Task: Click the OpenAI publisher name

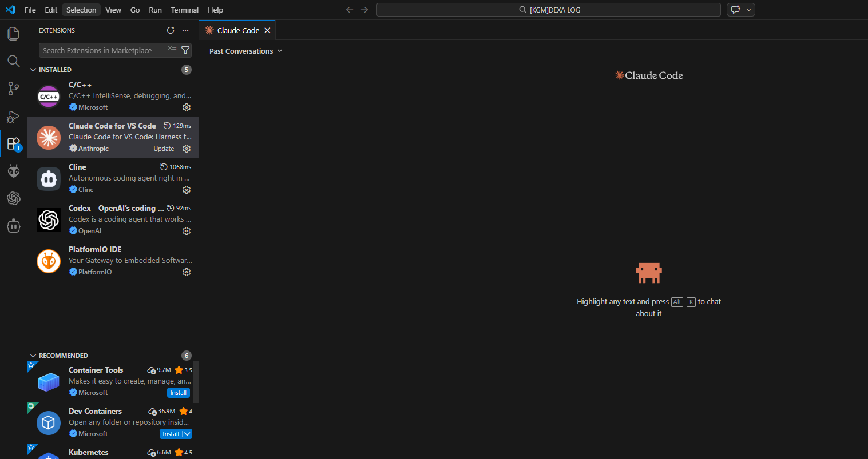Action: [90, 231]
